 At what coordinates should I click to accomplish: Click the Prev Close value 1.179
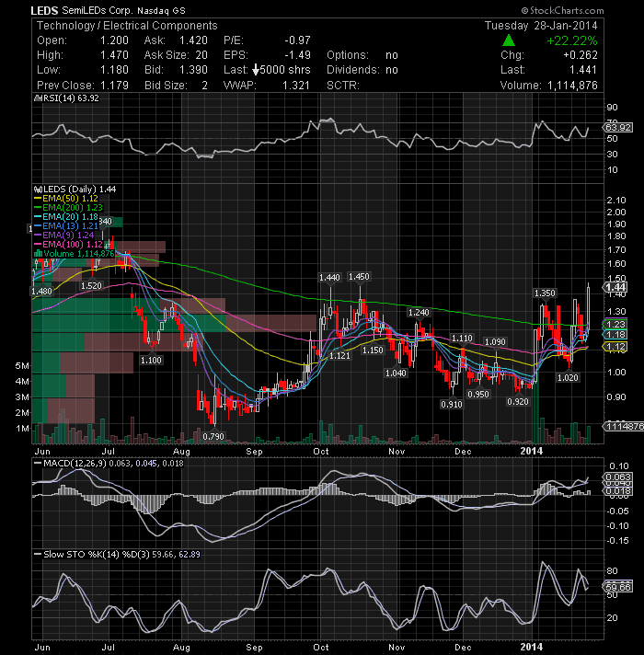pyautogui.click(x=114, y=86)
